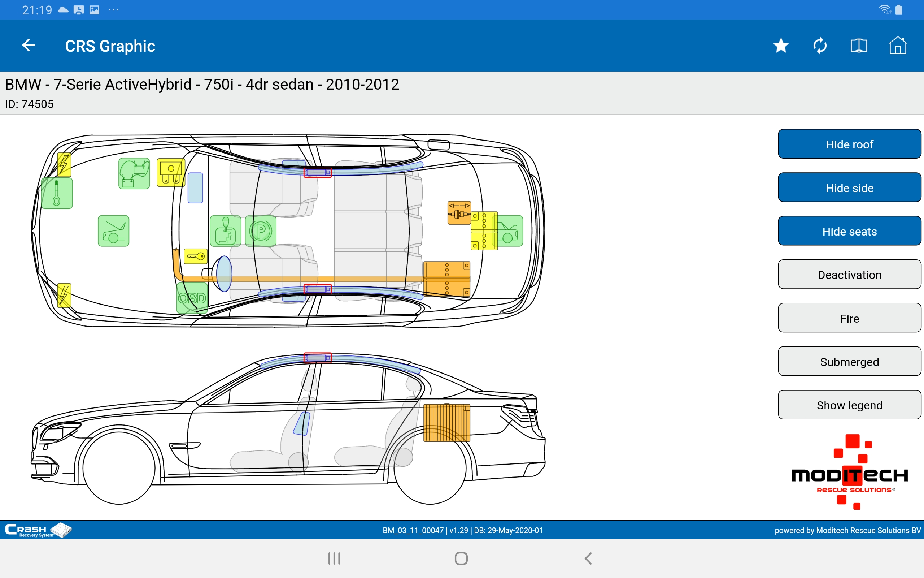This screenshot has height=578, width=924.
Task: Toggle Hide roof
Action: click(x=850, y=144)
